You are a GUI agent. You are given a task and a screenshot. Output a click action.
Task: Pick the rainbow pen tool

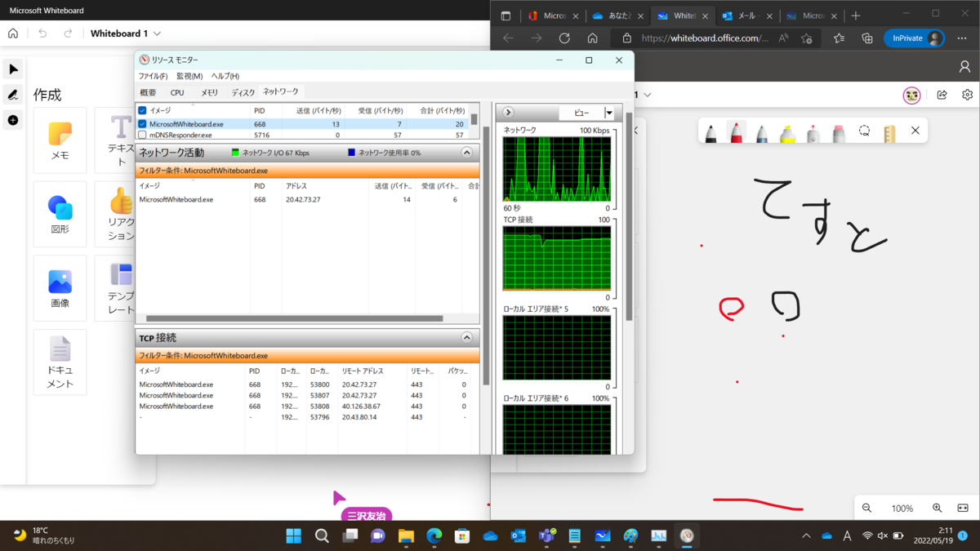[762, 132]
